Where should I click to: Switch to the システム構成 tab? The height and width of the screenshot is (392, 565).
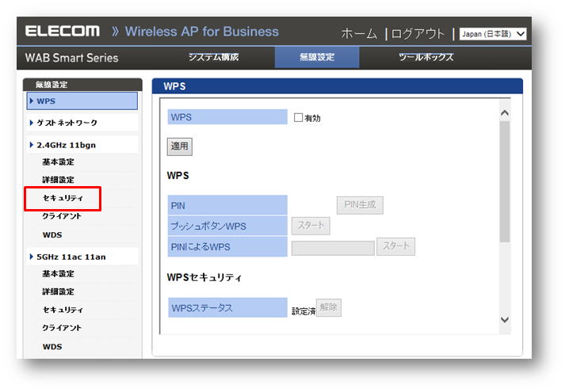coord(213,57)
